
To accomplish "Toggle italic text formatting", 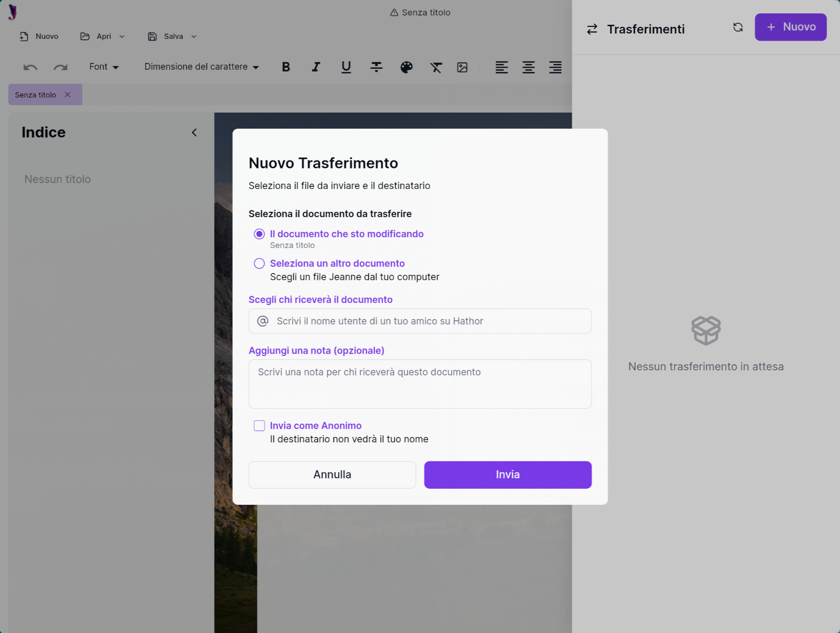I will [x=316, y=67].
